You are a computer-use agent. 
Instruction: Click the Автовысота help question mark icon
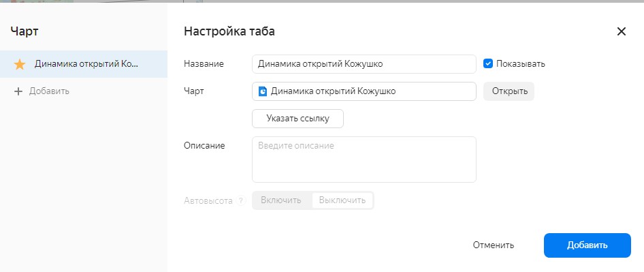pos(242,201)
